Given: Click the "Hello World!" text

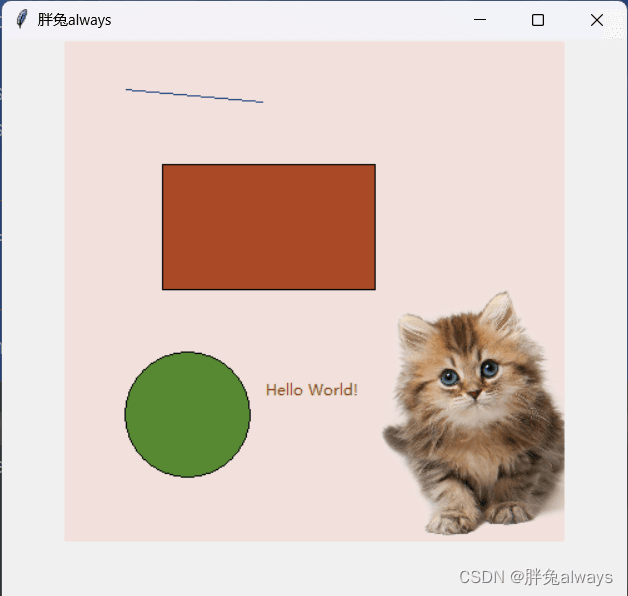Looking at the screenshot, I should (312, 390).
